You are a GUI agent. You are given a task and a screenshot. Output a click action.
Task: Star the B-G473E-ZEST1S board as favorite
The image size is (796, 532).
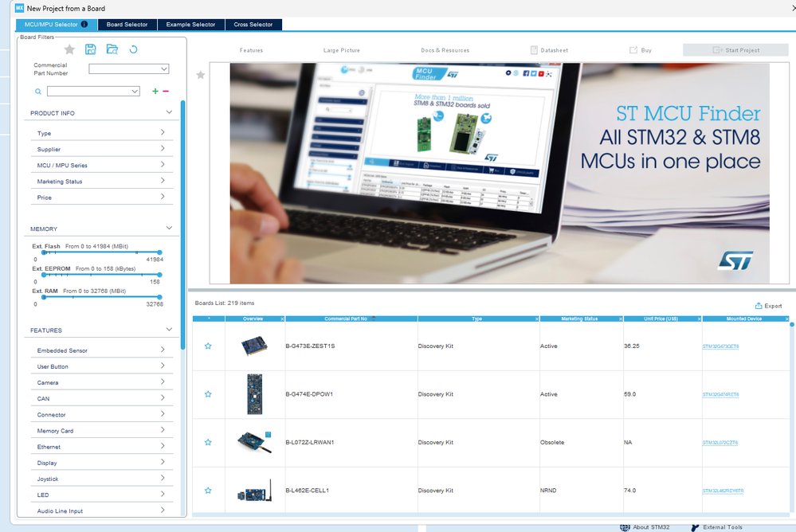coord(208,346)
